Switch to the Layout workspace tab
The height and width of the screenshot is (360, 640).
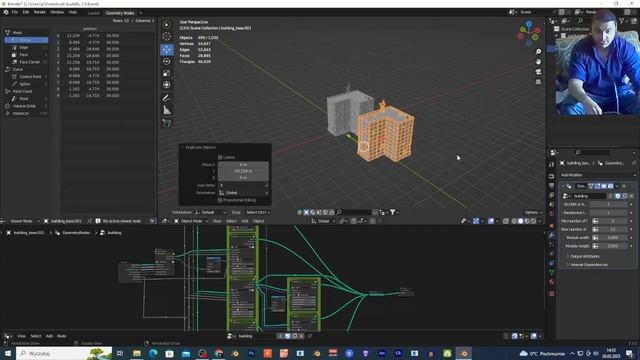[x=93, y=13]
